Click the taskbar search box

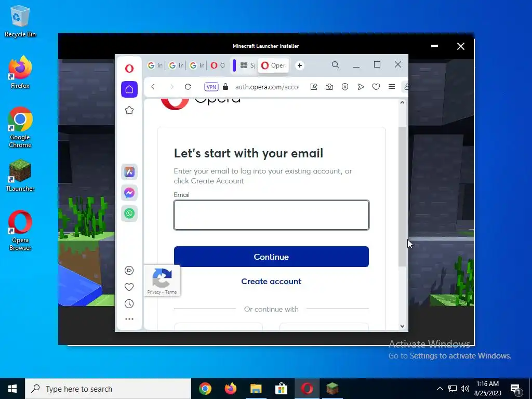click(x=108, y=389)
